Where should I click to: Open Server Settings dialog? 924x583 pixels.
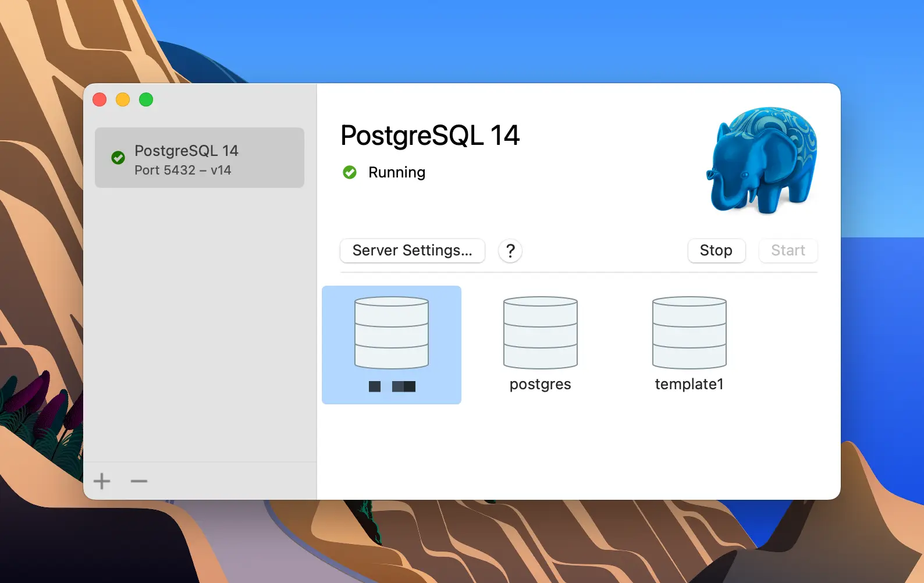point(412,251)
